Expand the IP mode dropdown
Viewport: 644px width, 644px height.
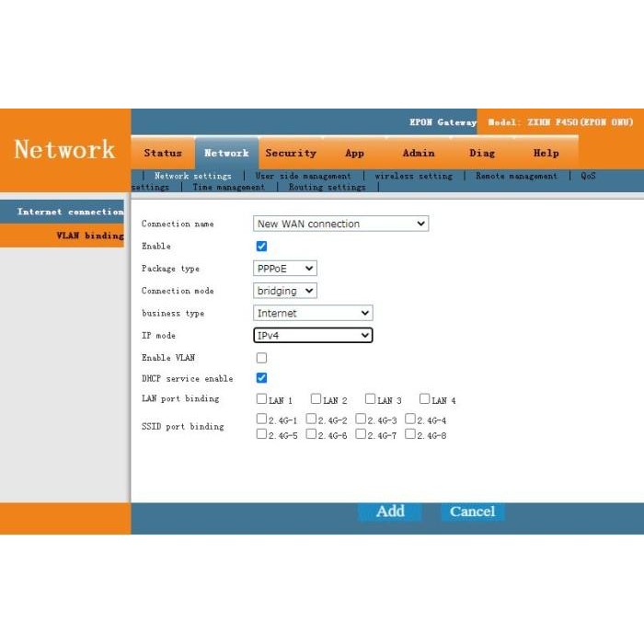point(313,336)
